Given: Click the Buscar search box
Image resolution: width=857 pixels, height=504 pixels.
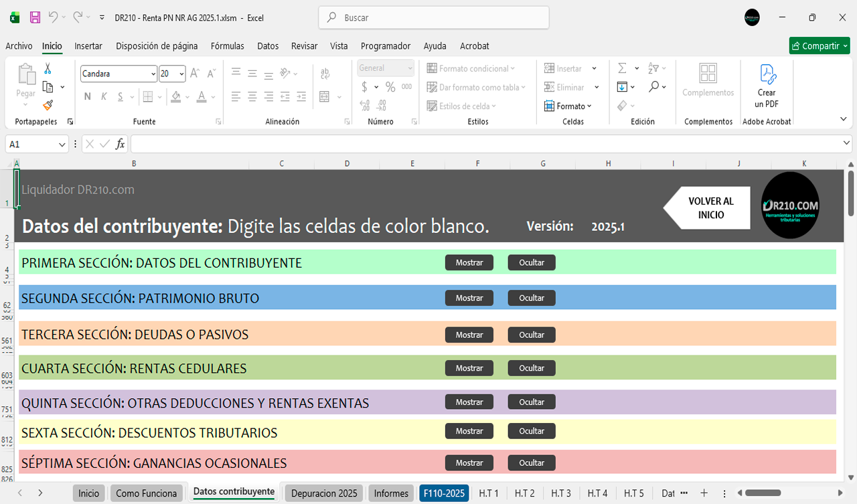Looking at the screenshot, I should coord(434,18).
